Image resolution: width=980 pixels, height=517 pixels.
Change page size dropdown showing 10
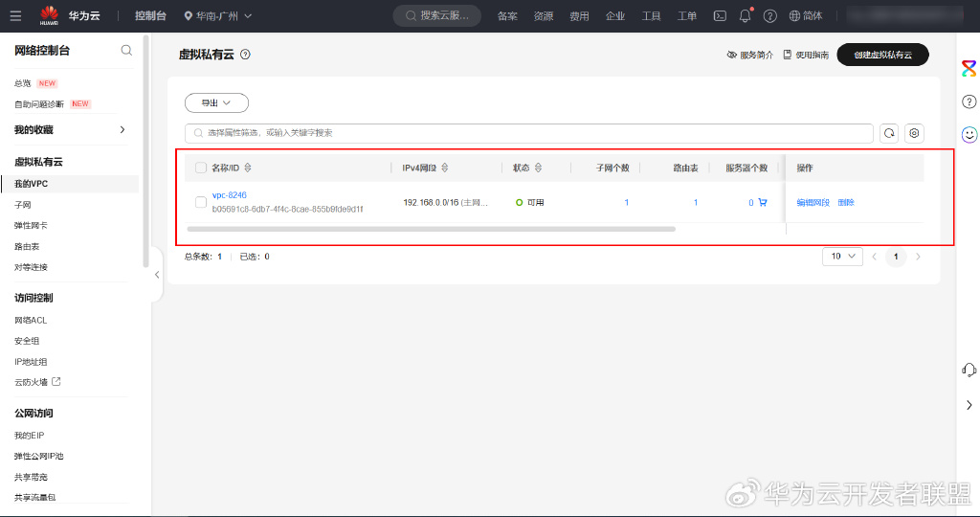click(842, 257)
